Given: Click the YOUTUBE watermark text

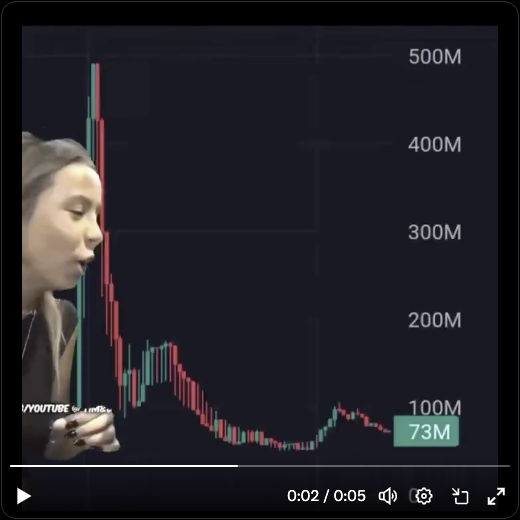Looking at the screenshot, I should tap(48, 409).
